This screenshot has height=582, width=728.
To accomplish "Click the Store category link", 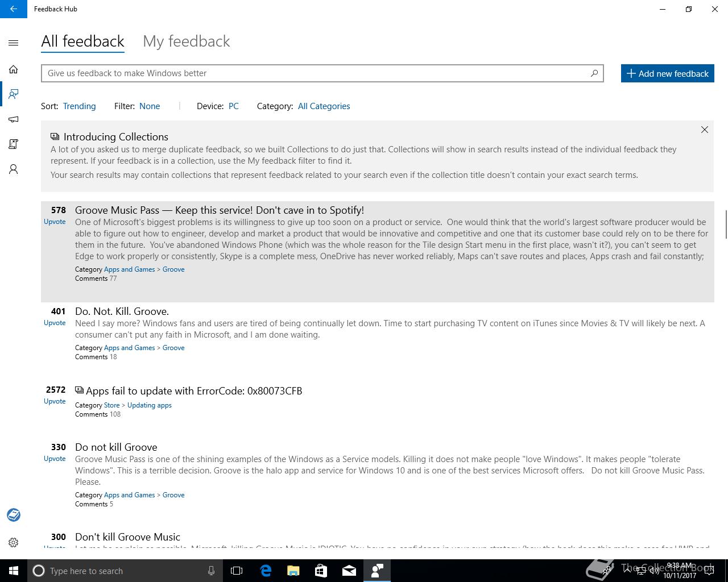I will point(111,405).
